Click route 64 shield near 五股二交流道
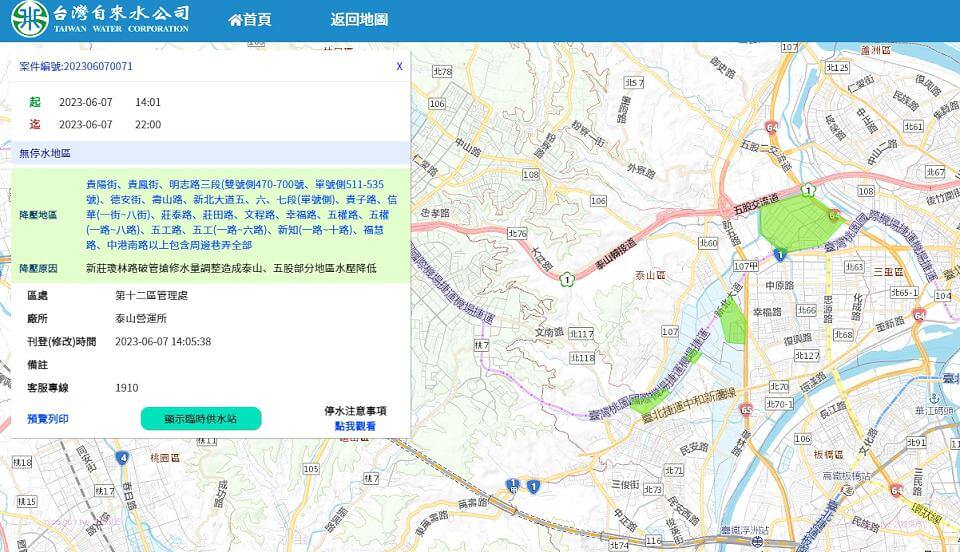 coord(772,128)
